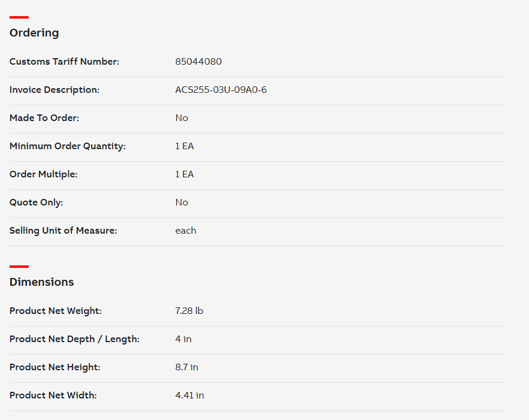Click the Minimum Order Quantity label
This screenshot has height=420, width=529.
[68, 146]
